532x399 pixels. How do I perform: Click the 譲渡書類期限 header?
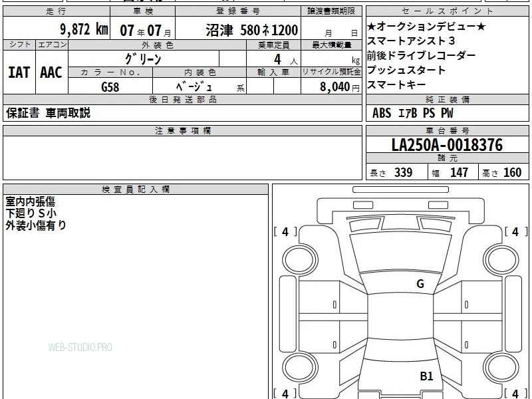(331, 11)
